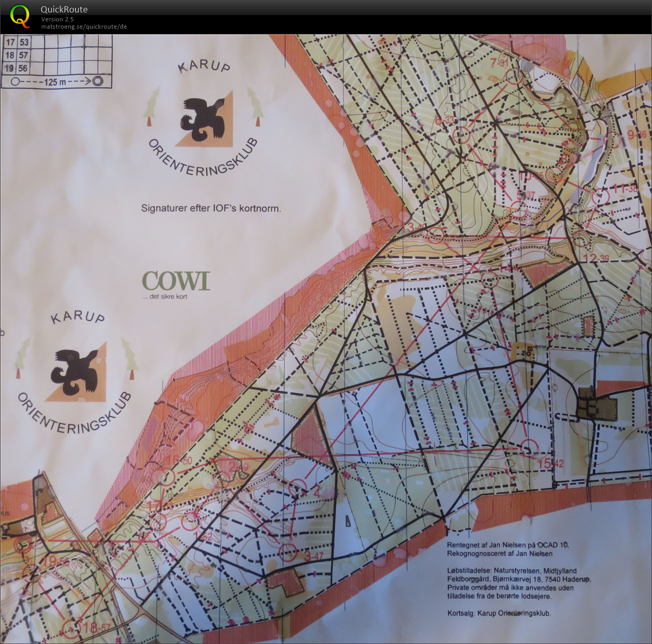This screenshot has width=652, height=644.
Task: Select control circle 11-38 on map
Action: pyautogui.click(x=600, y=196)
